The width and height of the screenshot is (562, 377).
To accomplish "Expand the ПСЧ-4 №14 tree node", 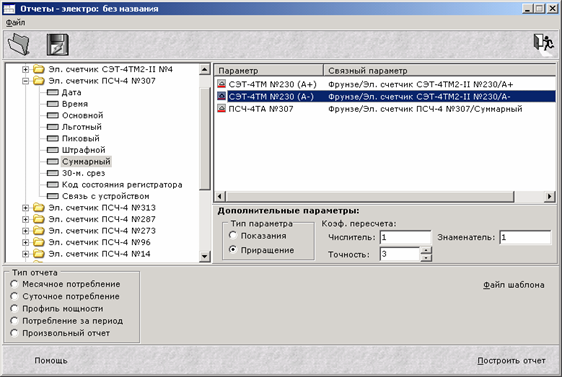I will [x=25, y=254].
